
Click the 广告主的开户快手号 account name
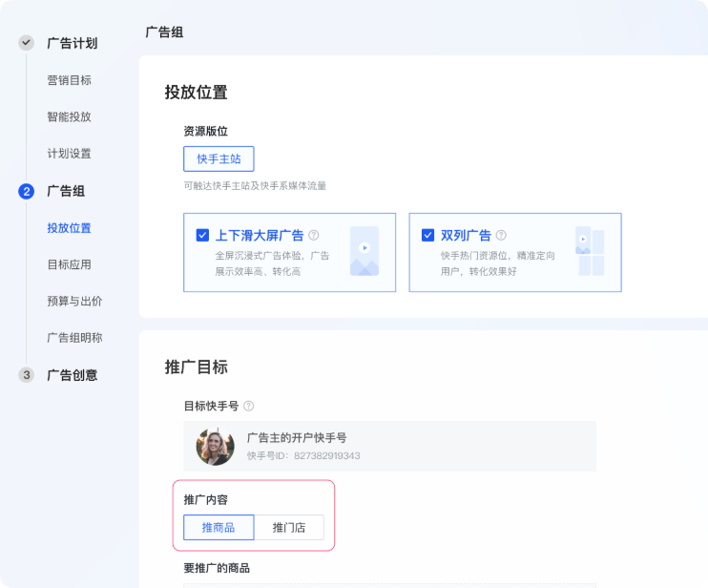click(x=297, y=438)
